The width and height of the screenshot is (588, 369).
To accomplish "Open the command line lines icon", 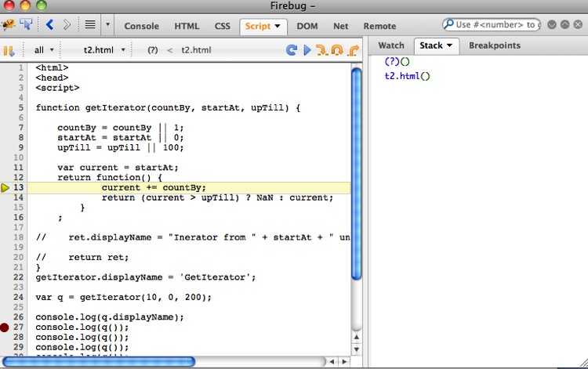I will (90, 25).
